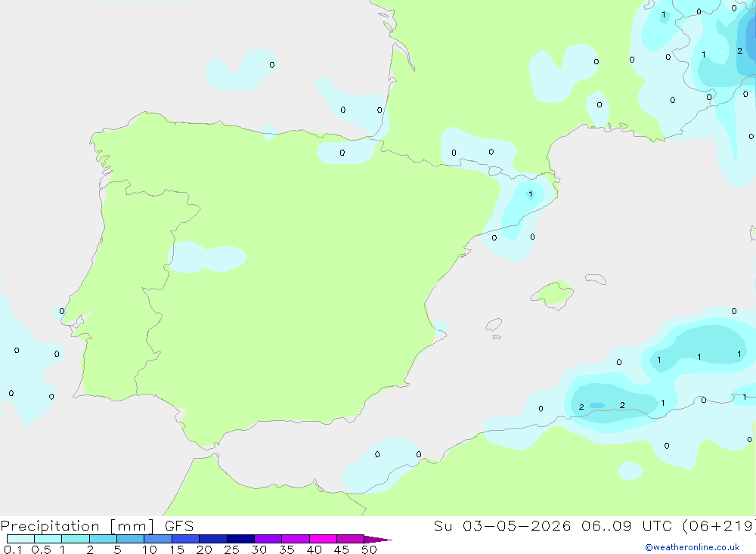Click the 25–30 mm navy legend swatch
Screen dimensions: 756x554
tap(240, 539)
